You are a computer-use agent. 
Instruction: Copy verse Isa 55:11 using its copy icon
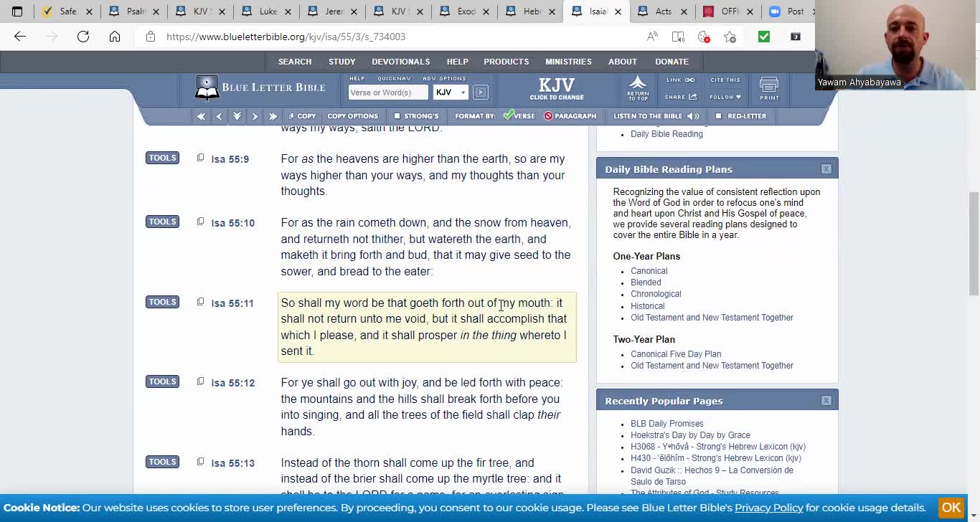click(x=200, y=302)
